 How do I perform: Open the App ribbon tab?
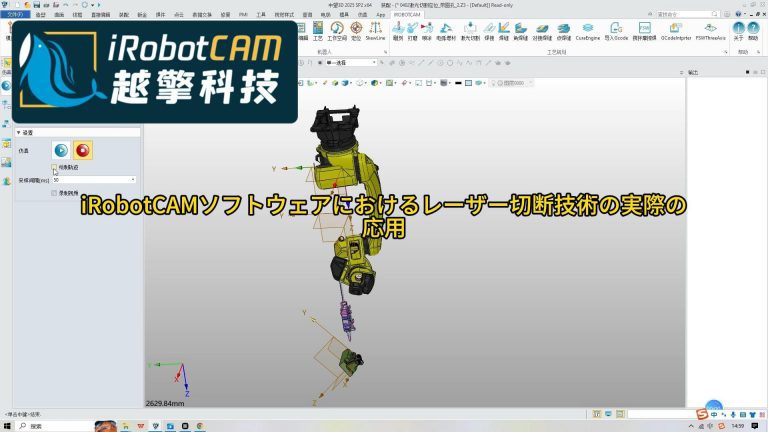pos(381,15)
